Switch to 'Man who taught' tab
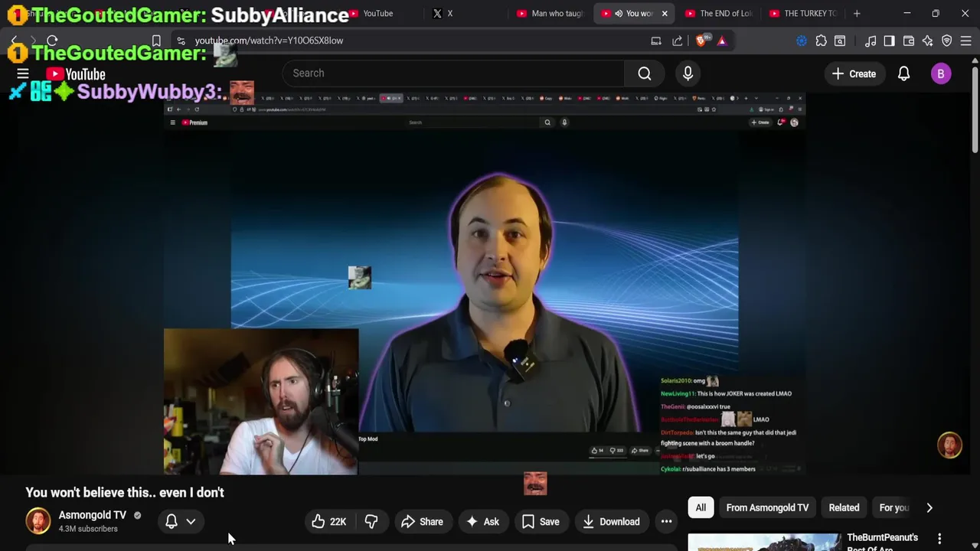This screenshot has width=980, height=551. 550,13
